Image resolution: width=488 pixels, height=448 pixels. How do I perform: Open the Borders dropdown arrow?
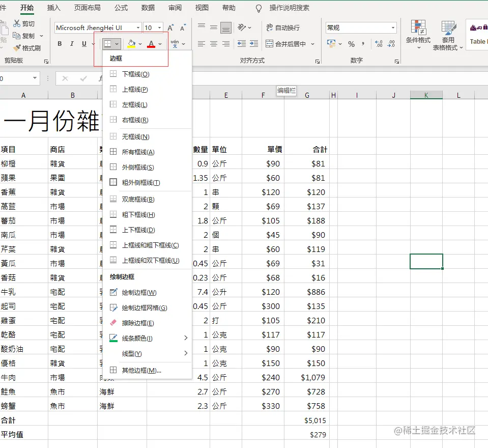click(117, 44)
